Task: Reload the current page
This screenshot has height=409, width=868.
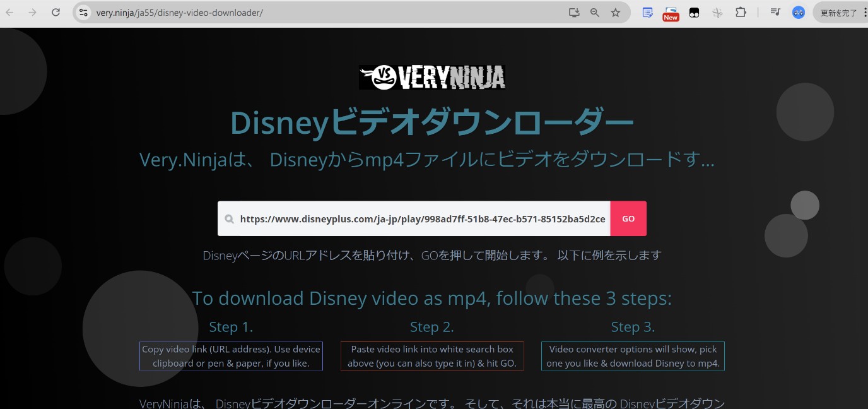Action: (56, 13)
